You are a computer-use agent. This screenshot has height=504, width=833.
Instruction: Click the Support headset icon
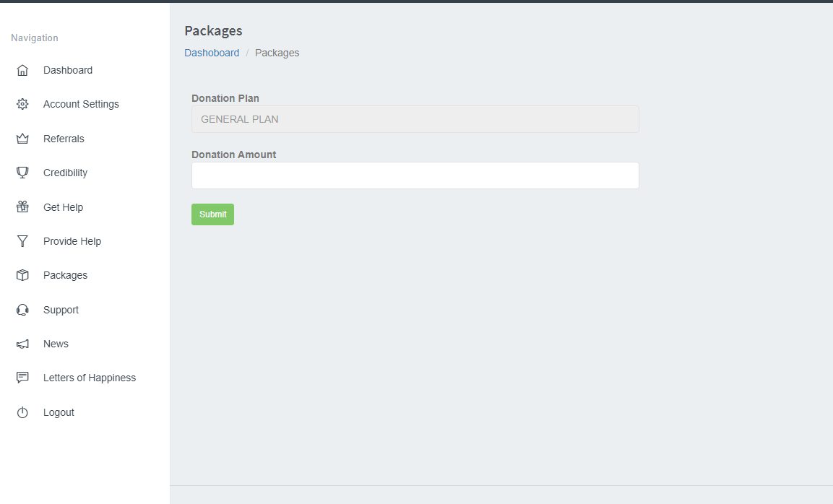[22, 310]
